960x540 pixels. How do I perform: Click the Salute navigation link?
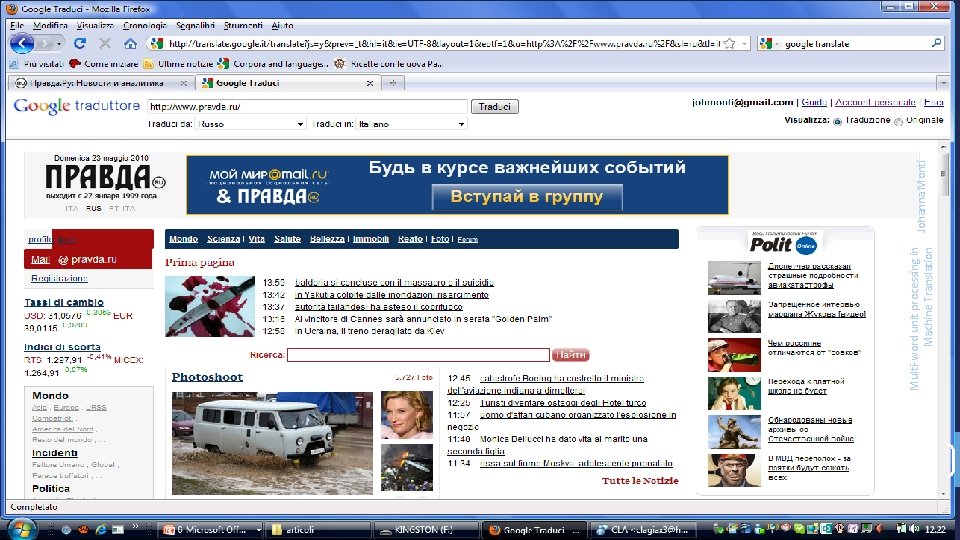(287, 239)
